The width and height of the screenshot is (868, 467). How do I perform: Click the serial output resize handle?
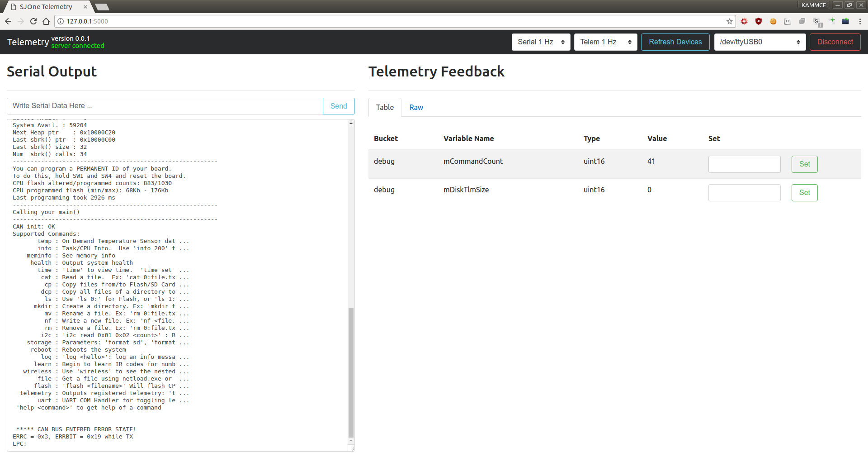[352, 448]
